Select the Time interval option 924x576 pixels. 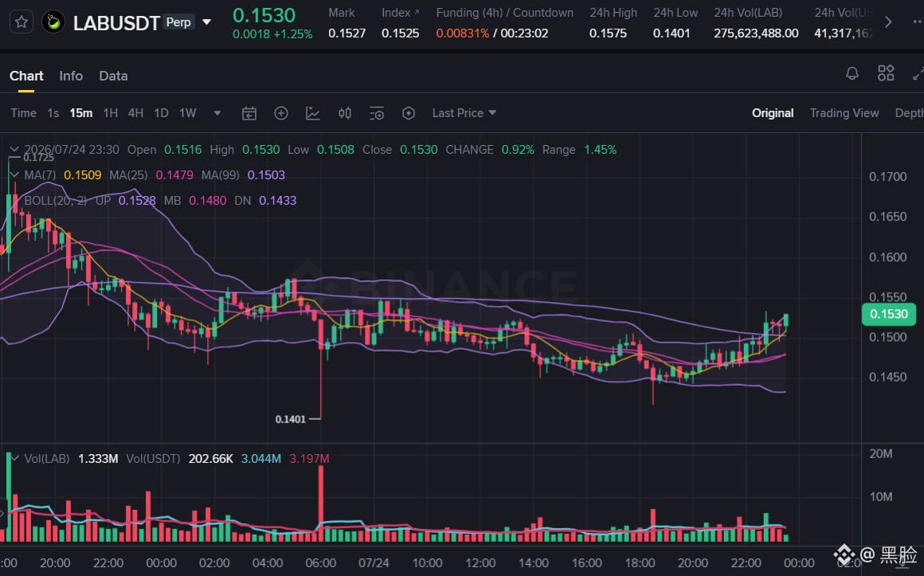tap(24, 113)
